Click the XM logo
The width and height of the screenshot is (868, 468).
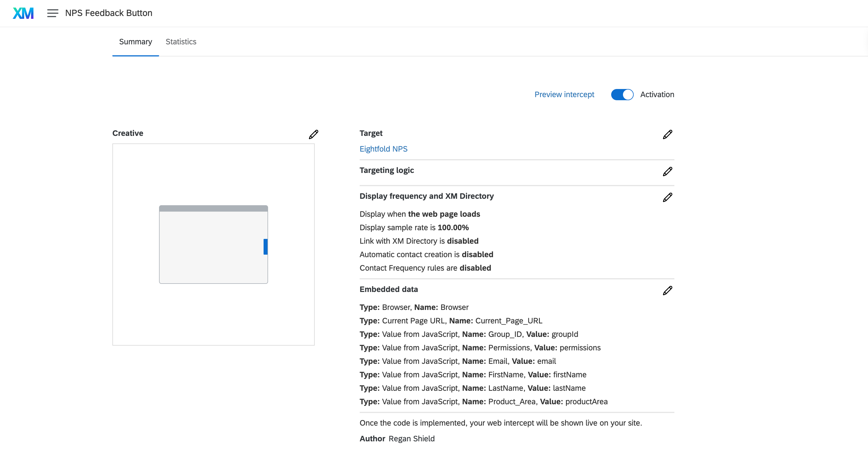pyautogui.click(x=23, y=13)
